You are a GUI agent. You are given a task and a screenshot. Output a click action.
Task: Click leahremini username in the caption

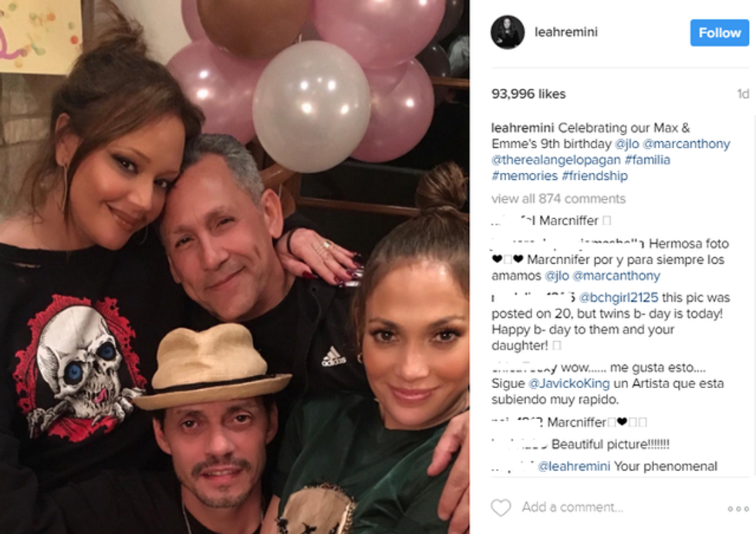(x=523, y=128)
